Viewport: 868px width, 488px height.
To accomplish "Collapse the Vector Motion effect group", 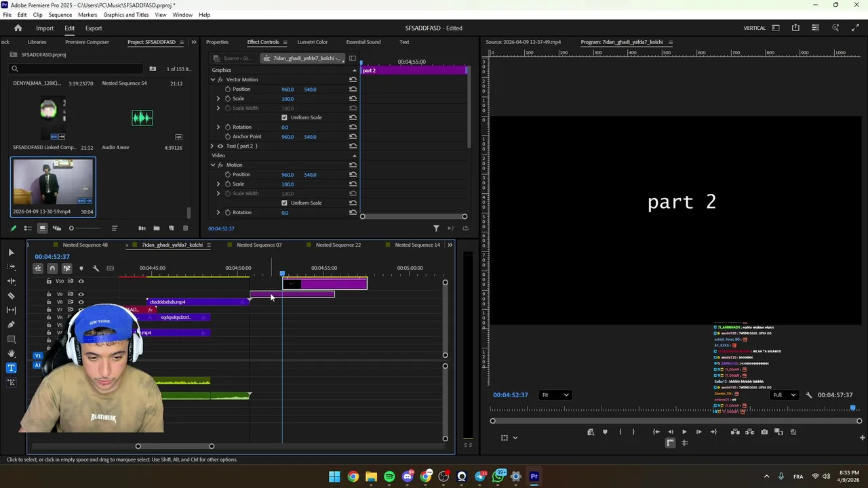I will [x=212, y=79].
